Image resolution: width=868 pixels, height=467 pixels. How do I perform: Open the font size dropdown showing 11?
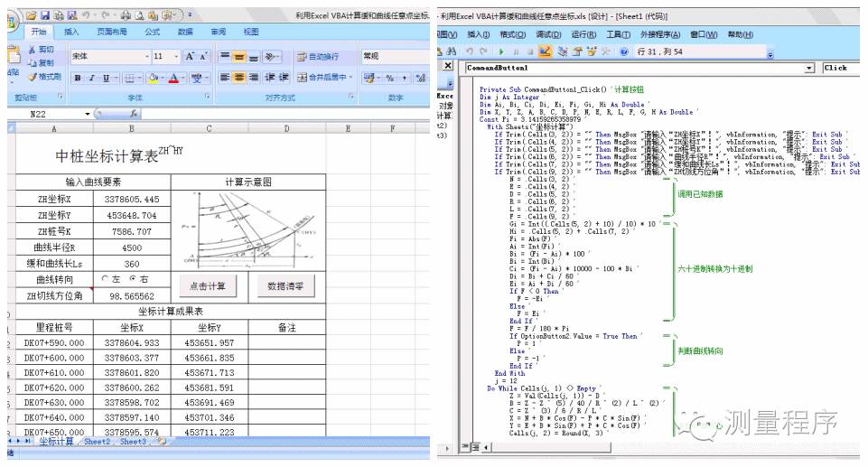point(176,56)
